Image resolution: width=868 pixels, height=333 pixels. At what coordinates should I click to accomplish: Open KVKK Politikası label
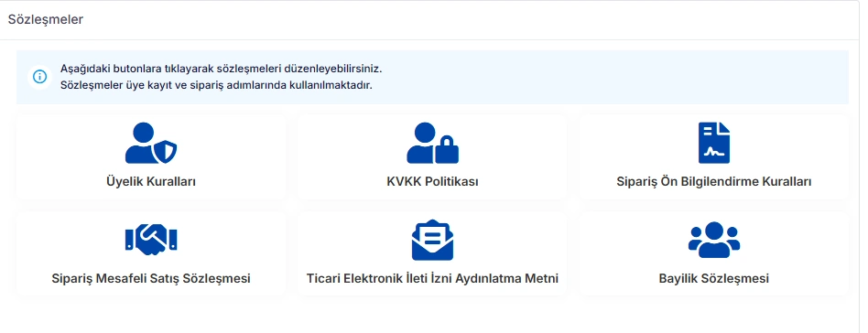point(432,182)
